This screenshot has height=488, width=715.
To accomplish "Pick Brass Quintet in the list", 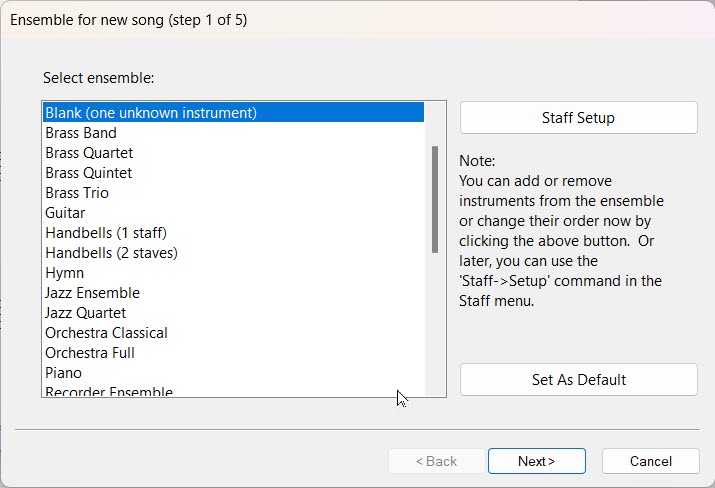I will coord(88,173).
